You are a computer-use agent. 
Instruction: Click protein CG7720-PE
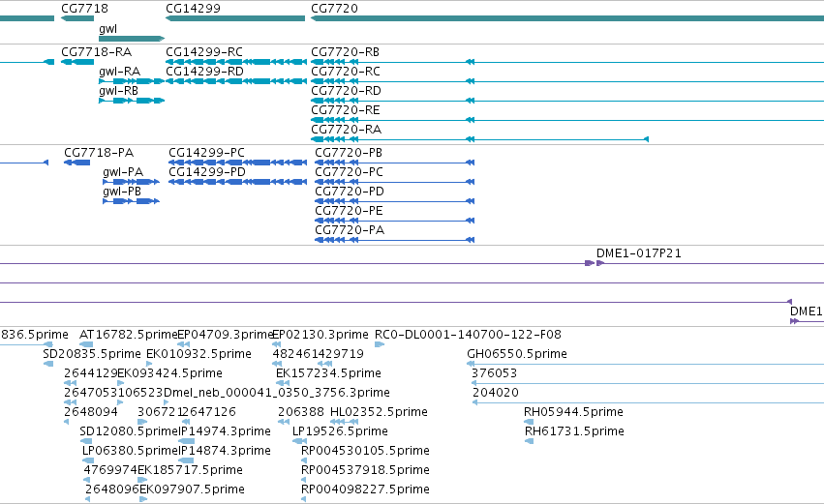coord(349,211)
